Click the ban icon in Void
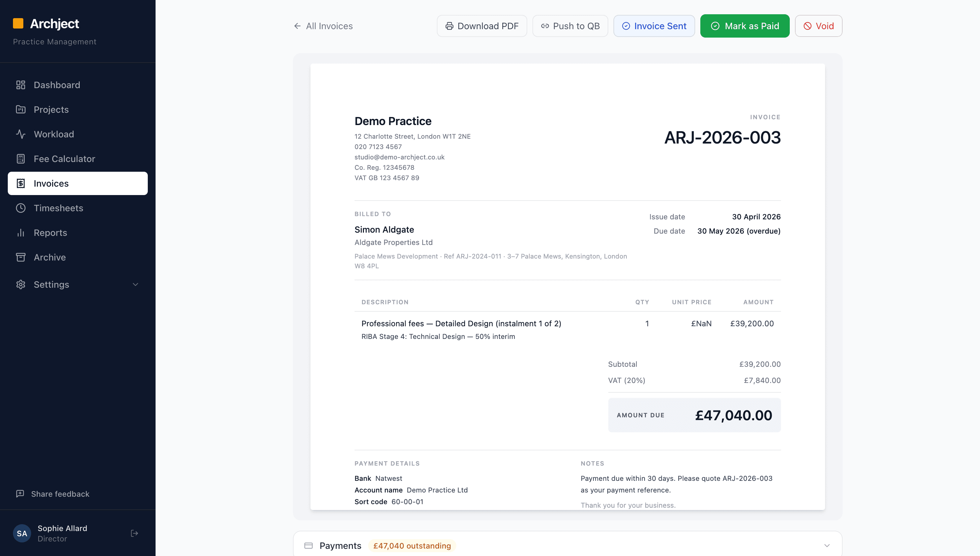The width and height of the screenshot is (980, 556). click(x=807, y=26)
